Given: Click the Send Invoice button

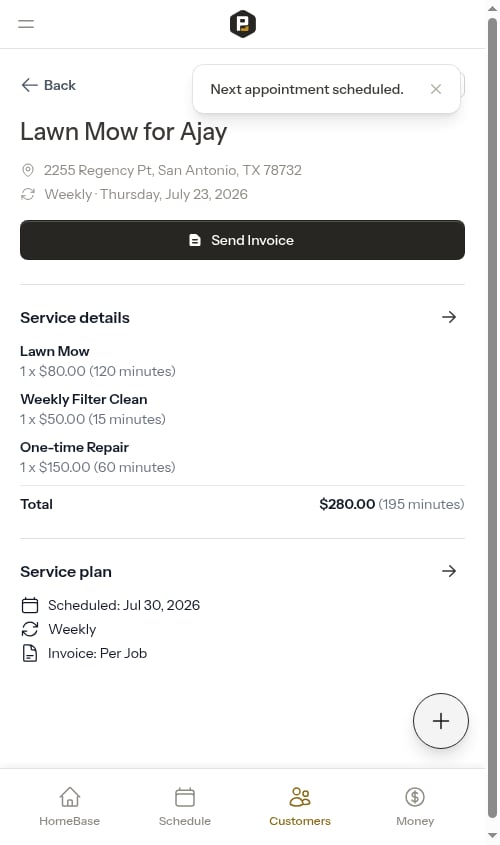Looking at the screenshot, I should click(242, 240).
